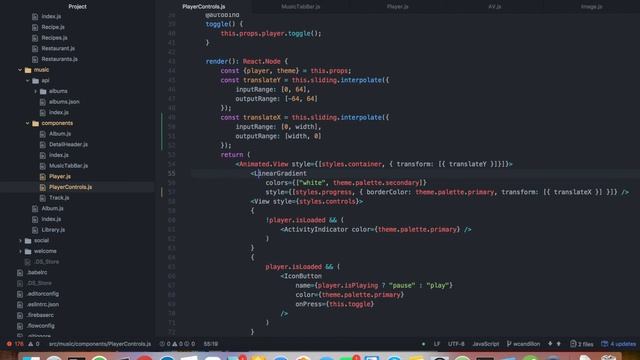
Task: Open Recipe.js in the project tree
Action: (x=53, y=27)
